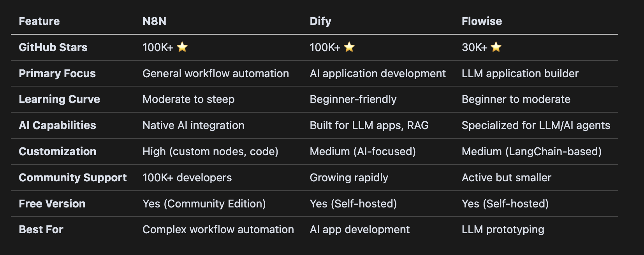This screenshot has width=644, height=255.
Task: Click the "Moderate to steep" cell
Action: click(x=188, y=99)
